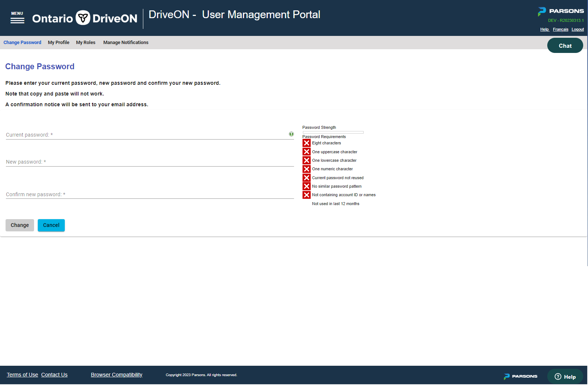Viewport: 588px width, 385px height.
Task: Click the question mark Help button in footer
Action: (565, 377)
